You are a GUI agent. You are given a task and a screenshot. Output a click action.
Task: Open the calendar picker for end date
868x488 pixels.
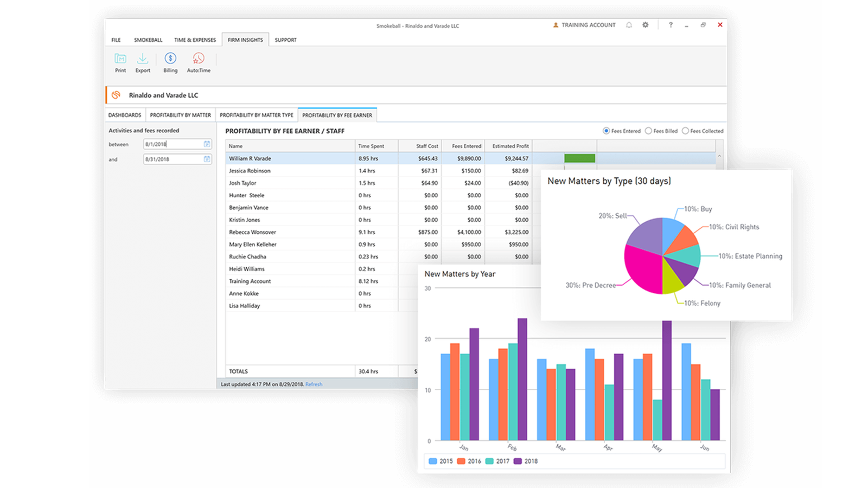[x=207, y=159]
